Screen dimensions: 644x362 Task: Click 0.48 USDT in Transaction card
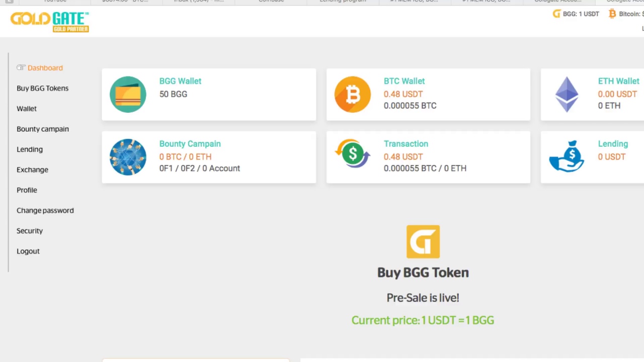tap(403, 157)
